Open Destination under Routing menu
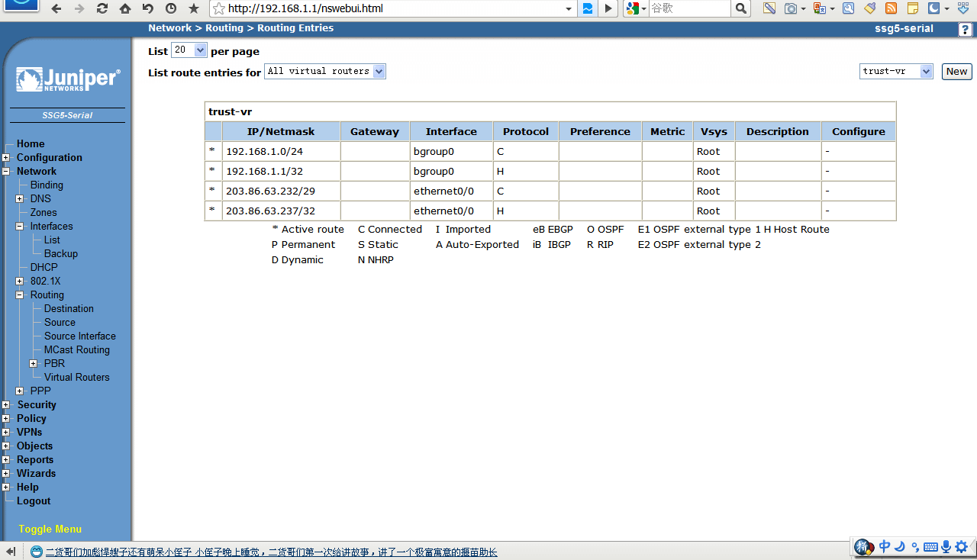This screenshot has width=977, height=560. click(69, 309)
